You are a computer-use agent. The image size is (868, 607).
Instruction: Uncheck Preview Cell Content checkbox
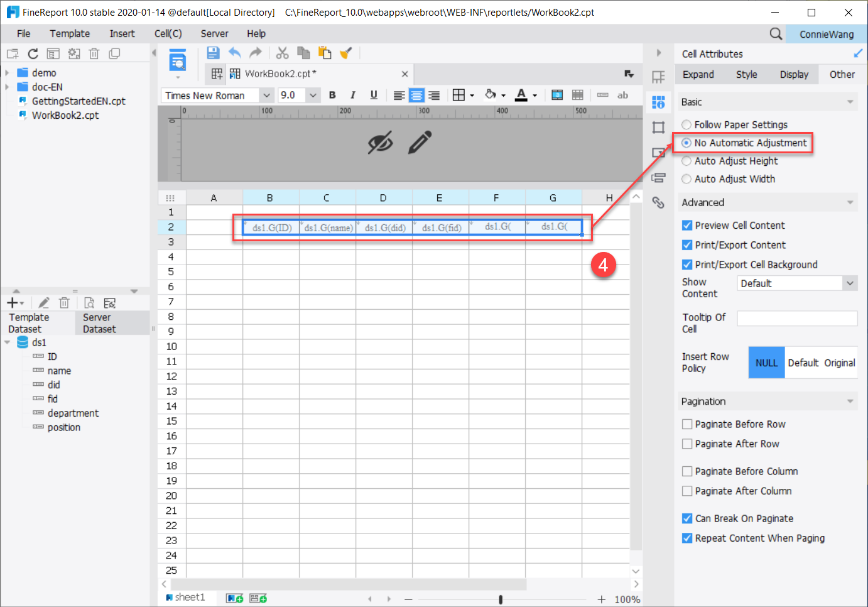[x=687, y=225]
